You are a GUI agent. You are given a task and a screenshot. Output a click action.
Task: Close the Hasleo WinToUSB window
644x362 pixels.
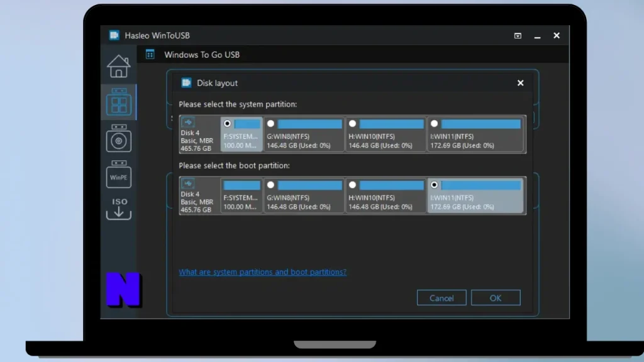point(557,36)
